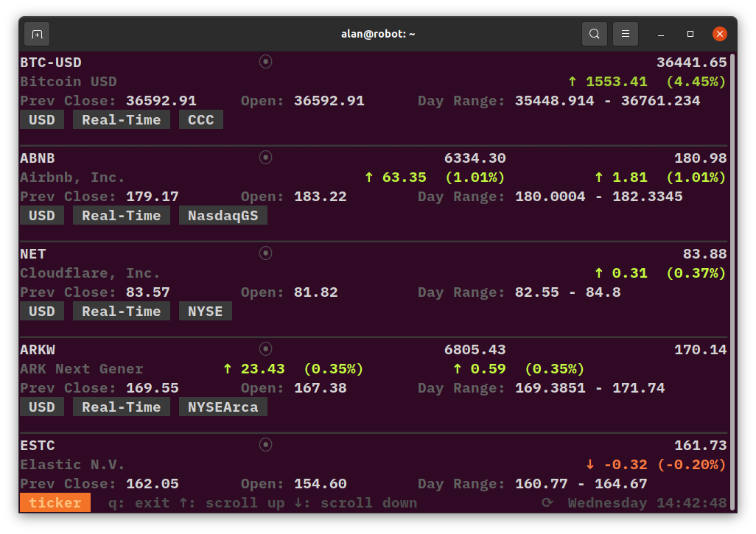
Task: Click the Elastic price 161.73
Action: [700, 446]
